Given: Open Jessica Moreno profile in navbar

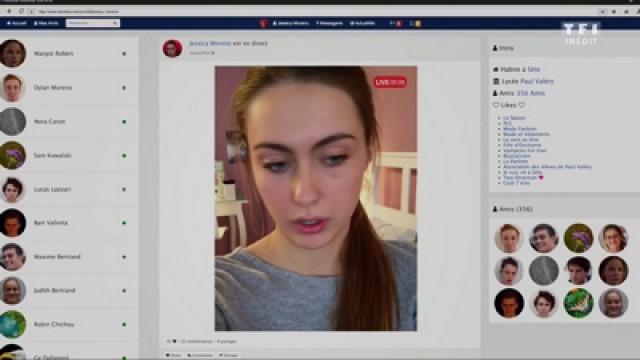Looking at the screenshot, I should [291, 23].
